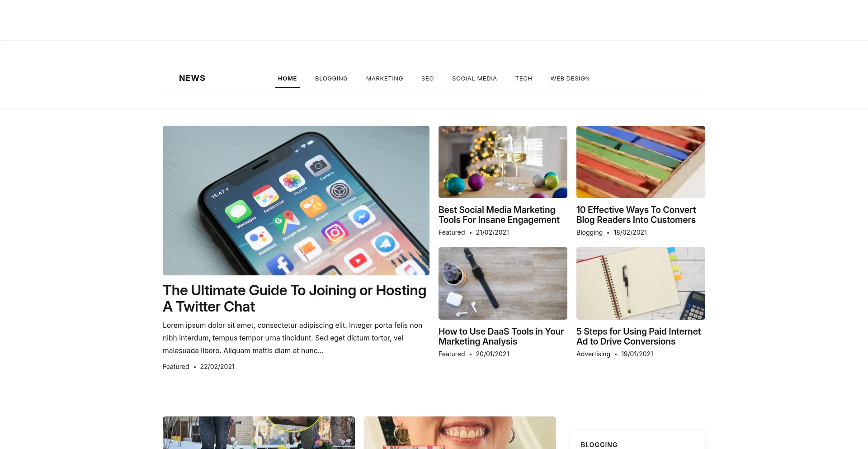The height and width of the screenshot is (449, 868).
Task: Navigate to SOCIAL MEDIA category
Action: [x=475, y=79]
